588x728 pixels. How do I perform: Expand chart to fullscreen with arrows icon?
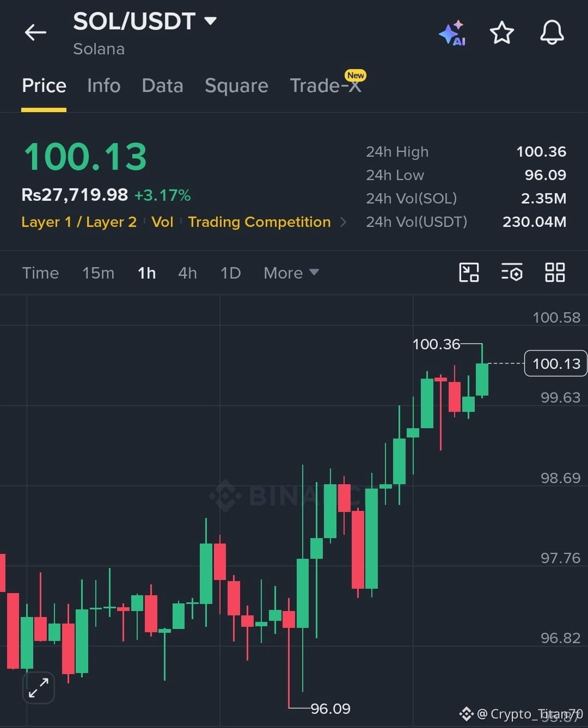pos(39,687)
